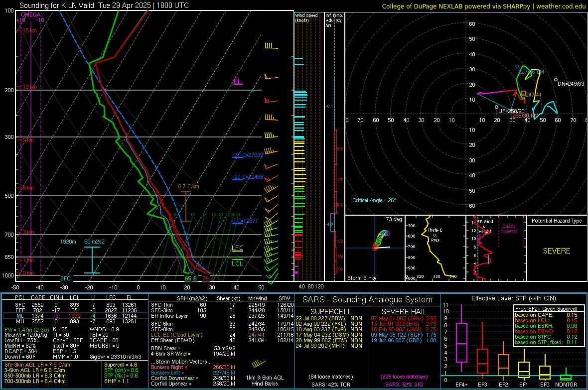Click the 'Storm Slinky' plot label

(x=361, y=278)
